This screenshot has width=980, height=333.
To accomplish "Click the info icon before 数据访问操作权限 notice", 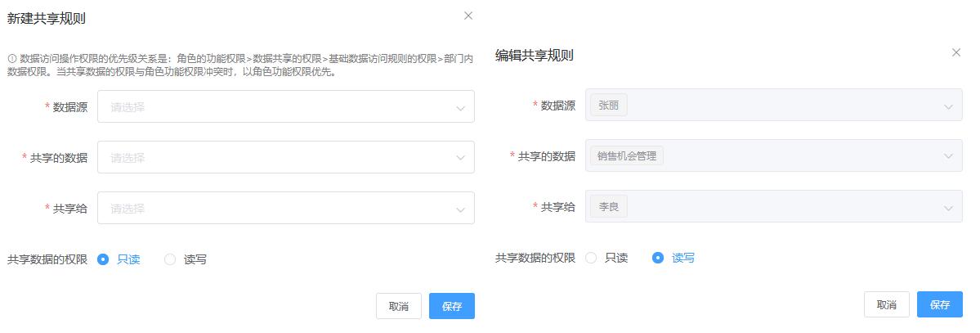I will (x=11, y=58).
